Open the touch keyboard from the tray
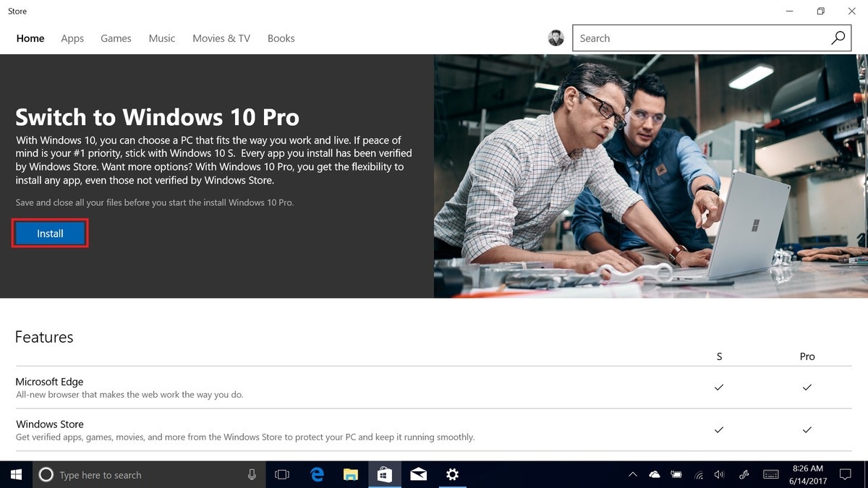This screenshot has width=868, height=488. click(770, 474)
